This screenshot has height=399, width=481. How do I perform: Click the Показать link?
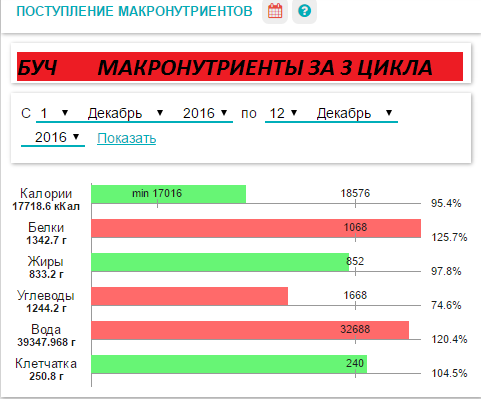[127, 138]
